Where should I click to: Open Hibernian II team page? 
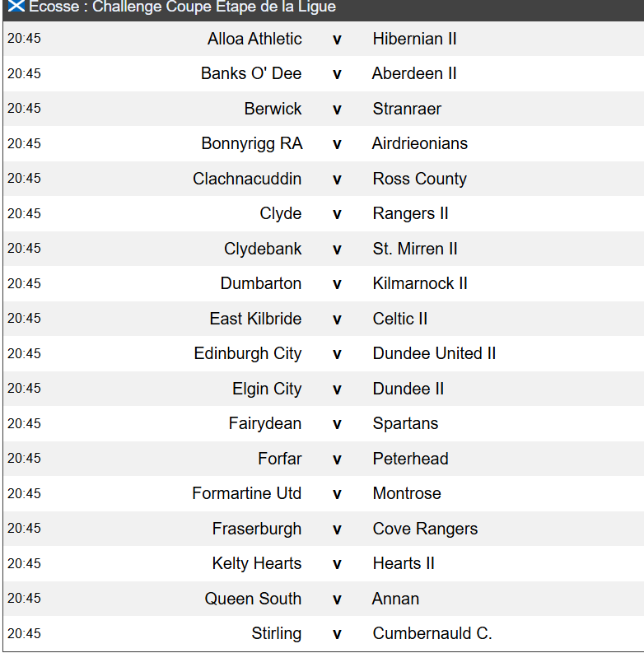coord(414,39)
